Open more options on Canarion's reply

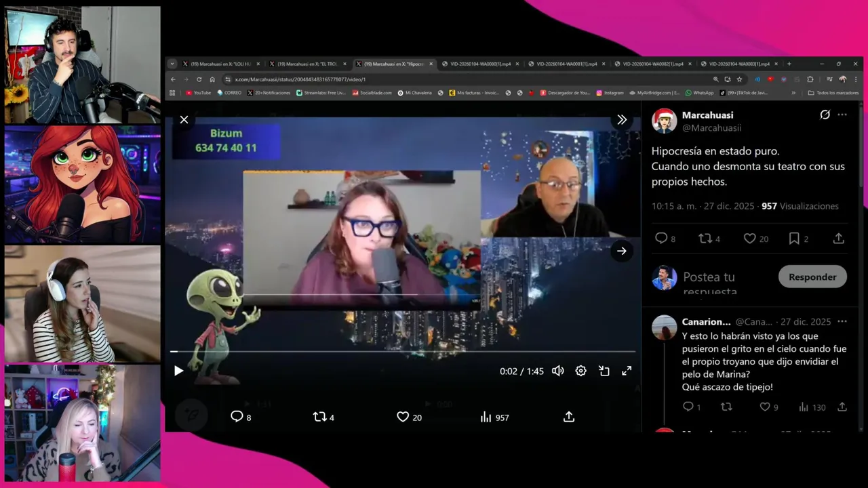pos(842,321)
